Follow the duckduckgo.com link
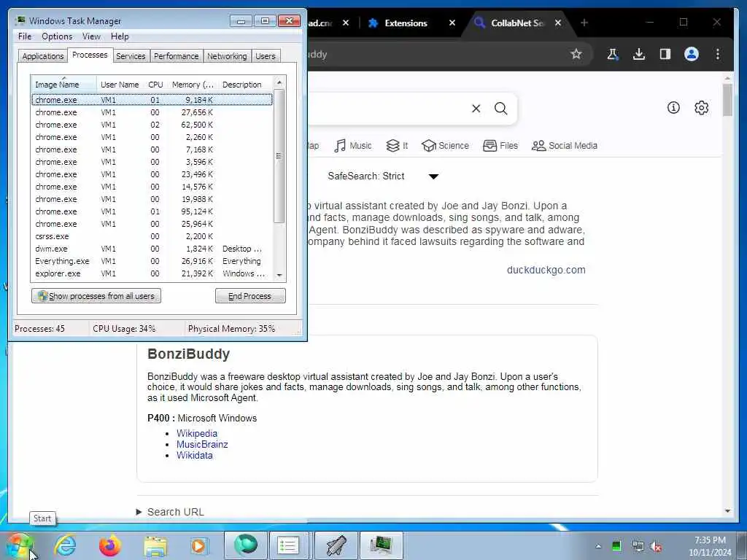Viewport: 747px width, 560px height. (546, 270)
